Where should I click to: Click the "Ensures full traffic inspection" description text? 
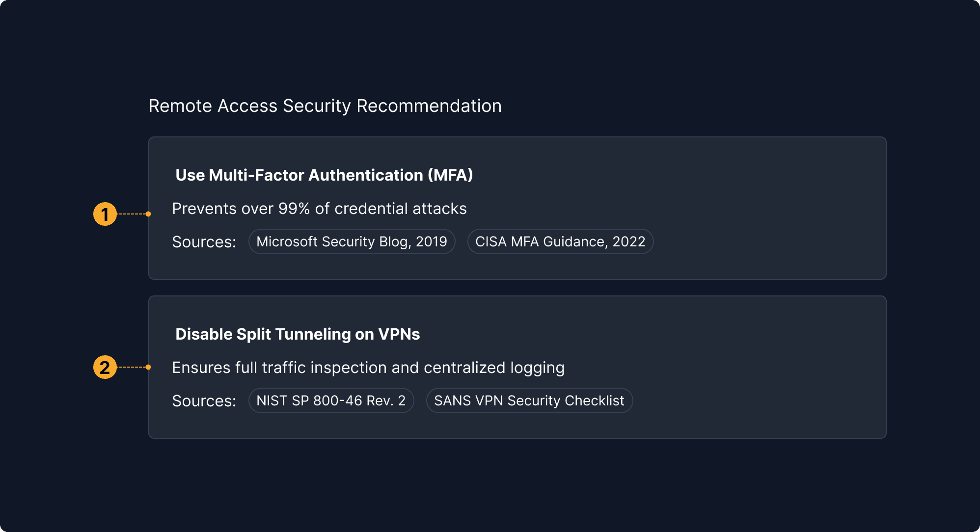point(368,368)
